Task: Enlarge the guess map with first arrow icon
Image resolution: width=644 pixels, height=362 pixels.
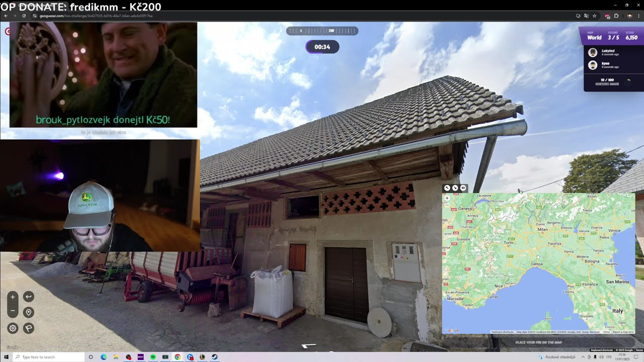Action: pyautogui.click(x=447, y=188)
